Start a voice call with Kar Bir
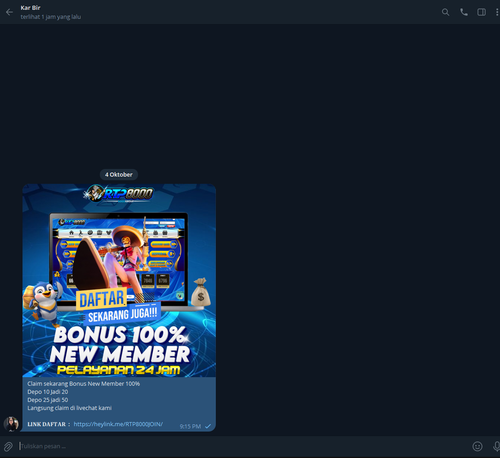500x458 pixels. [464, 12]
